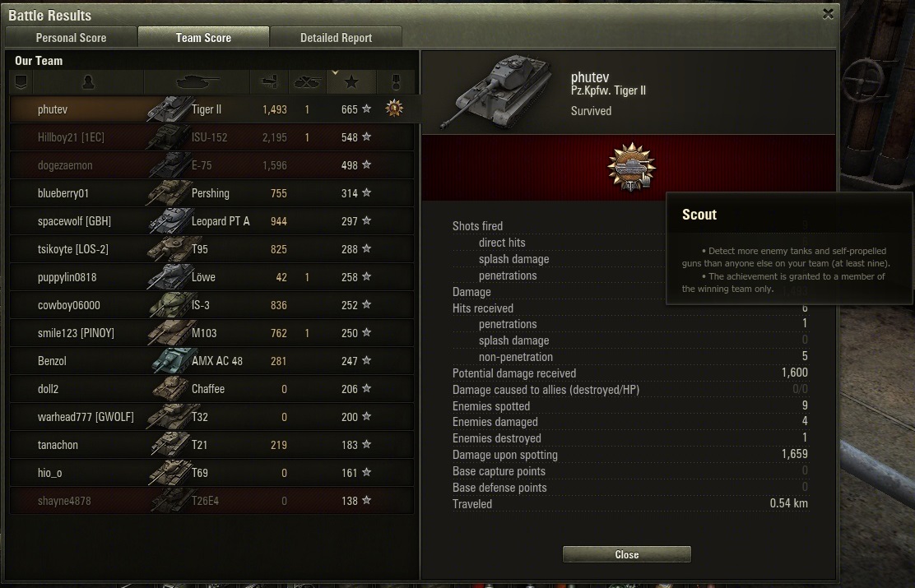Close the Battle Results window with X

click(828, 14)
